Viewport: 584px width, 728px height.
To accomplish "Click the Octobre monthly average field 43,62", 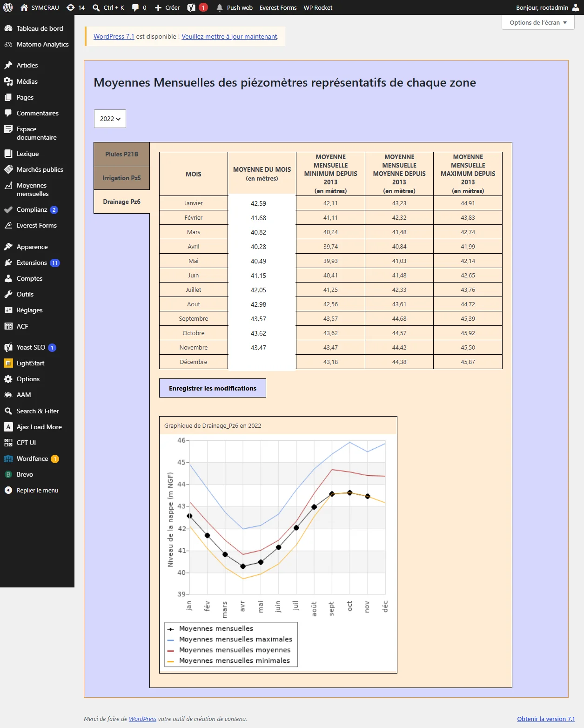I will pyautogui.click(x=262, y=333).
